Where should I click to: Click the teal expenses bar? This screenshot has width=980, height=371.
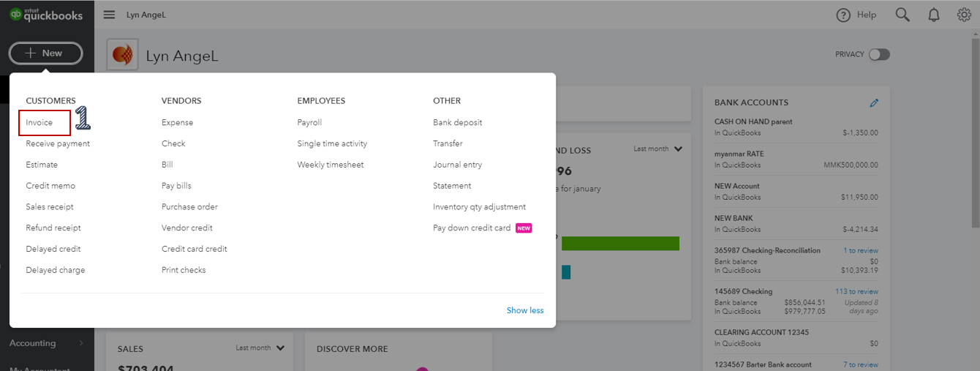tap(566, 272)
